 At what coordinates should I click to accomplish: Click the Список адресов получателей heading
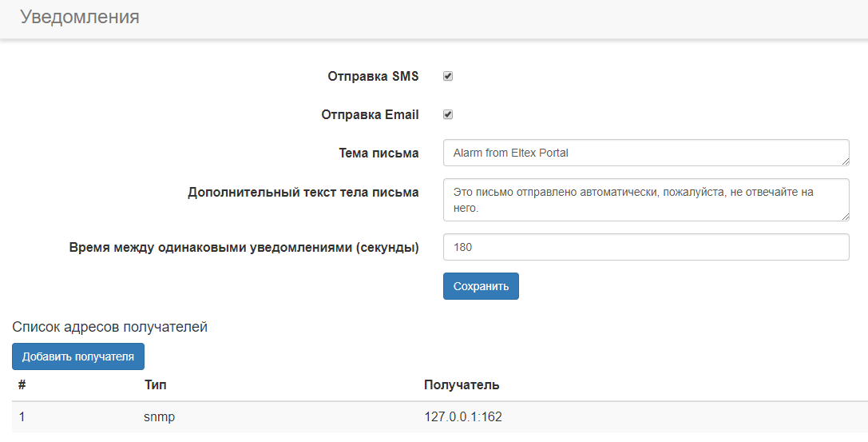(109, 327)
